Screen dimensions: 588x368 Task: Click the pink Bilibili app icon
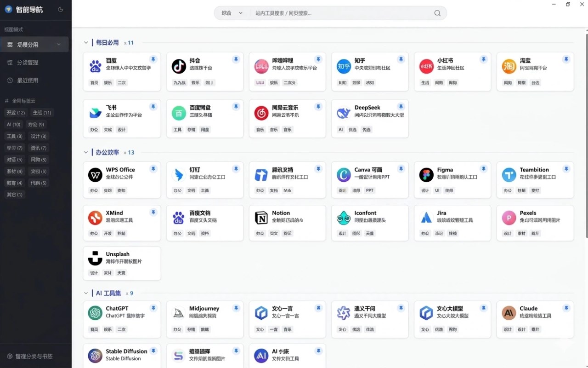click(261, 66)
